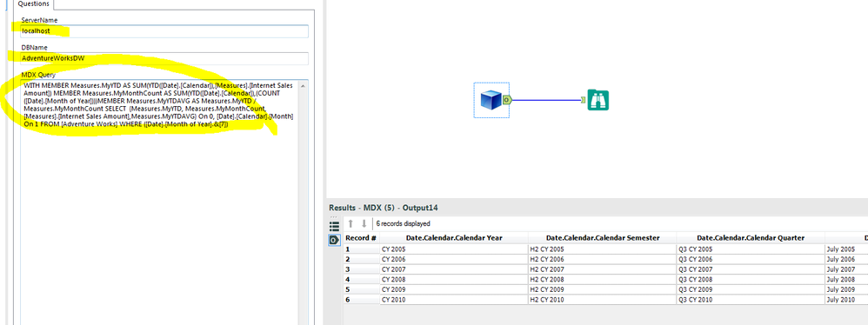Open the results messages list icon

[x=334, y=227]
